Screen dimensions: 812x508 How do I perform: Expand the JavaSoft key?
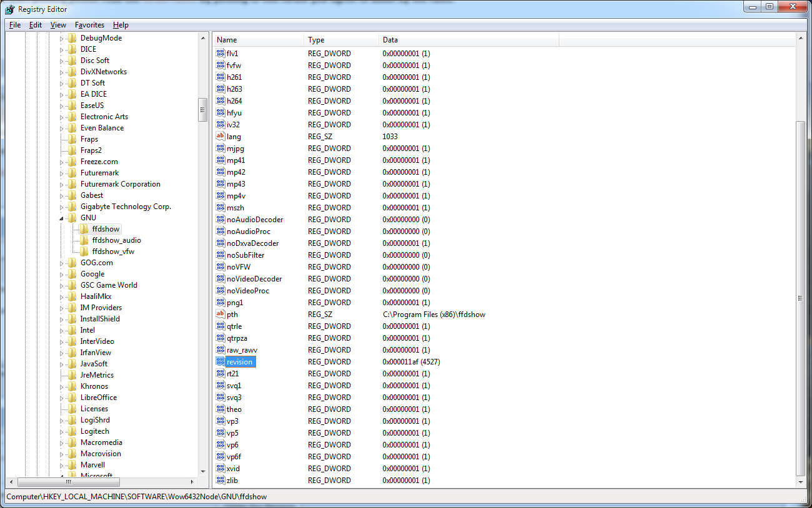[62, 364]
